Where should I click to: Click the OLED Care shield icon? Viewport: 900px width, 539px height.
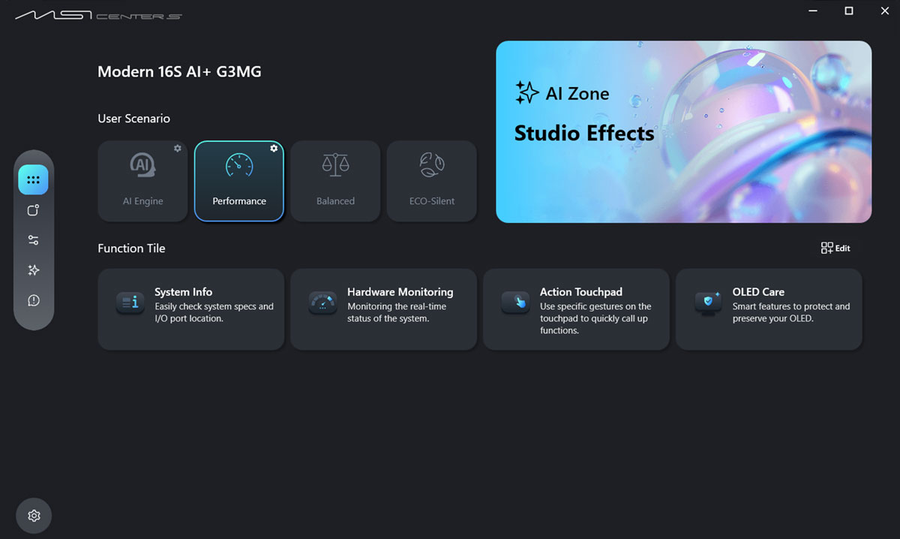(x=708, y=302)
